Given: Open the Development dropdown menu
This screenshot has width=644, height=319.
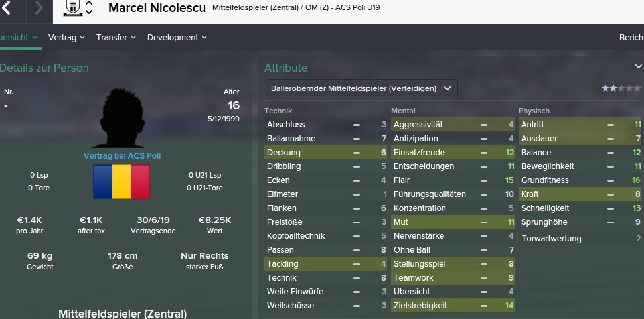Looking at the screenshot, I should click(177, 38).
